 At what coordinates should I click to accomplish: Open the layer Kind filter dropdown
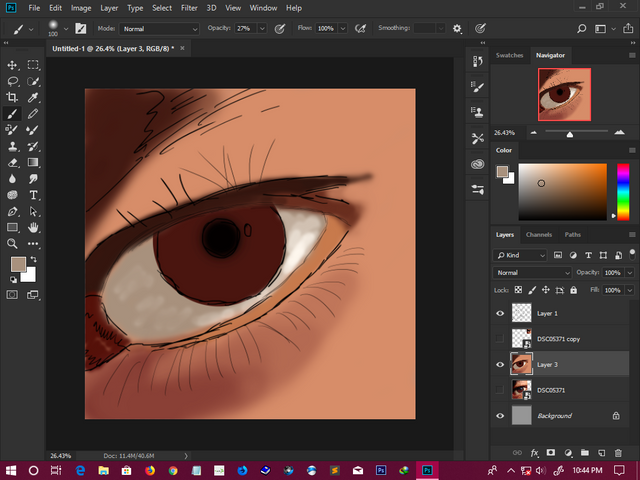[x=521, y=255]
